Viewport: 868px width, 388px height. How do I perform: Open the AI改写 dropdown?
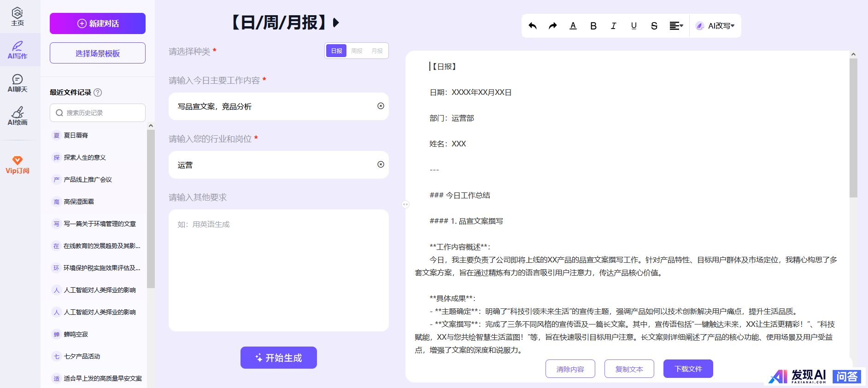point(716,26)
